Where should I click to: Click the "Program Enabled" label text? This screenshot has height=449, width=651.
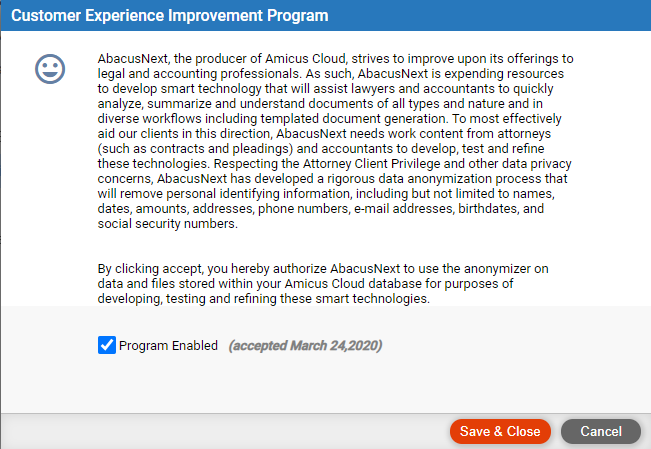pos(168,346)
